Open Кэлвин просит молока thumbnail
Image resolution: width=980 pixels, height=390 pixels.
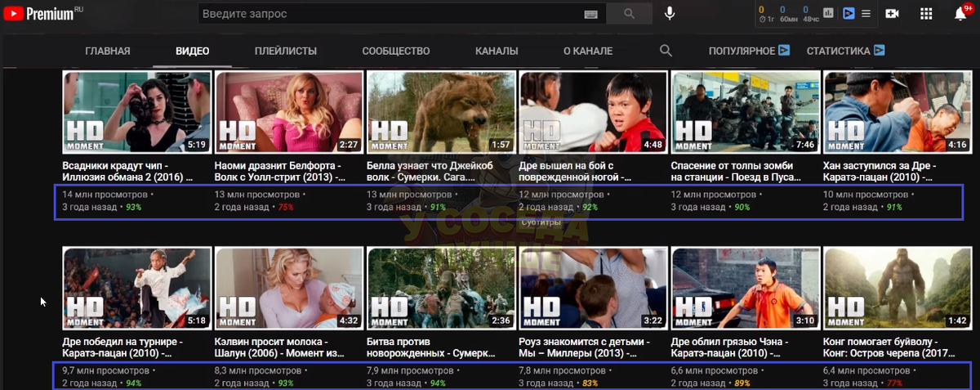coord(288,289)
